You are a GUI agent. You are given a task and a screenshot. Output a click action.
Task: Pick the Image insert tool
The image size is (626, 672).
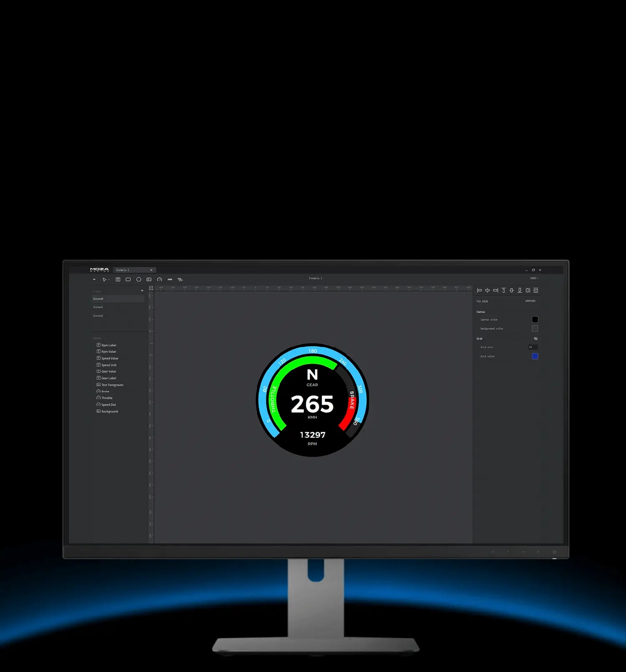(x=149, y=279)
